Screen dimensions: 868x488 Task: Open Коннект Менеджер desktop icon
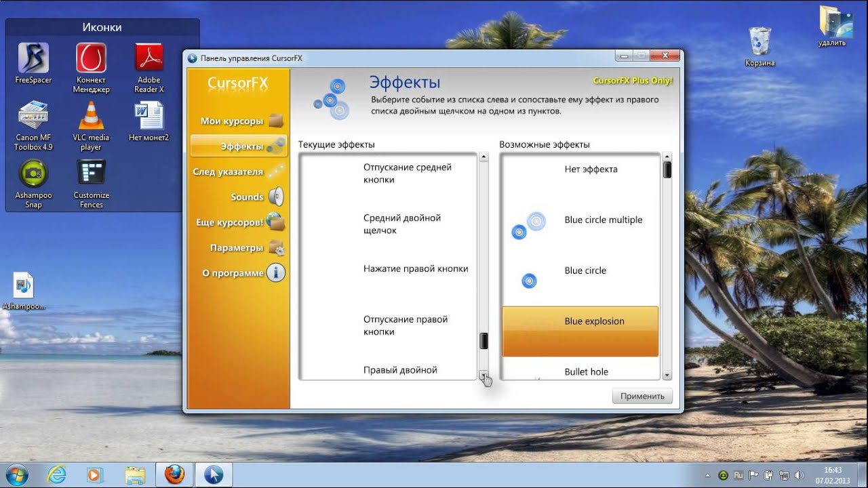[91, 68]
